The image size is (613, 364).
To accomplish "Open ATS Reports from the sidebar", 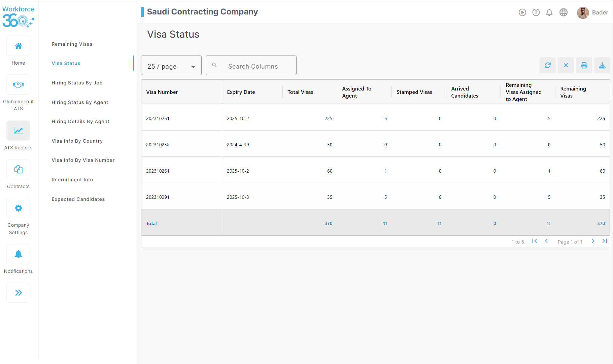I will (18, 136).
